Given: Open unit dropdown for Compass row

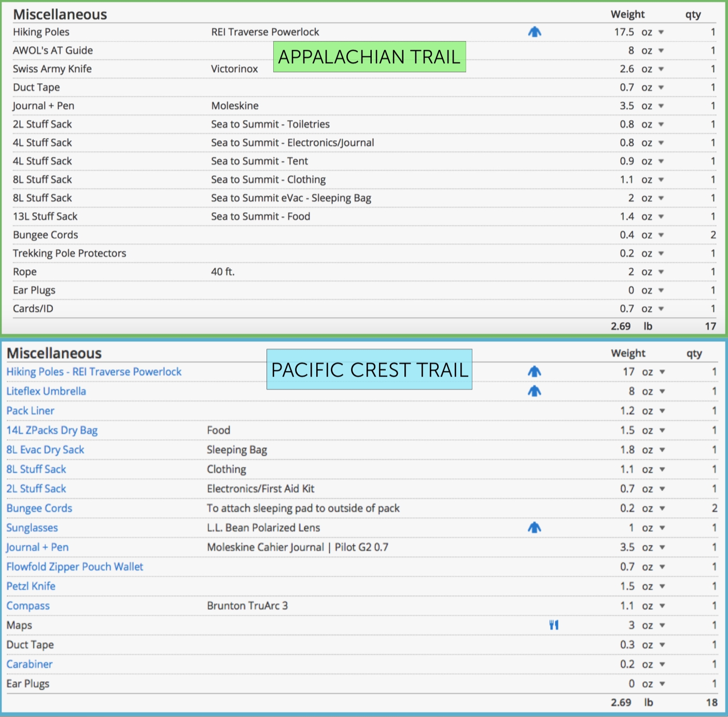Looking at the screenshot, I should (x=662, y=606).
